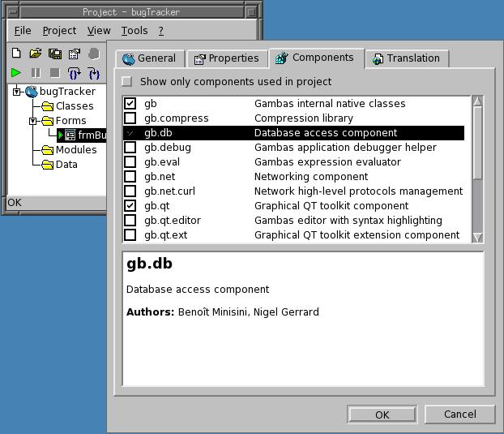Screen dimensions: 504x434
Task: Select the Modules folder in tree
Action: [75, 150]
